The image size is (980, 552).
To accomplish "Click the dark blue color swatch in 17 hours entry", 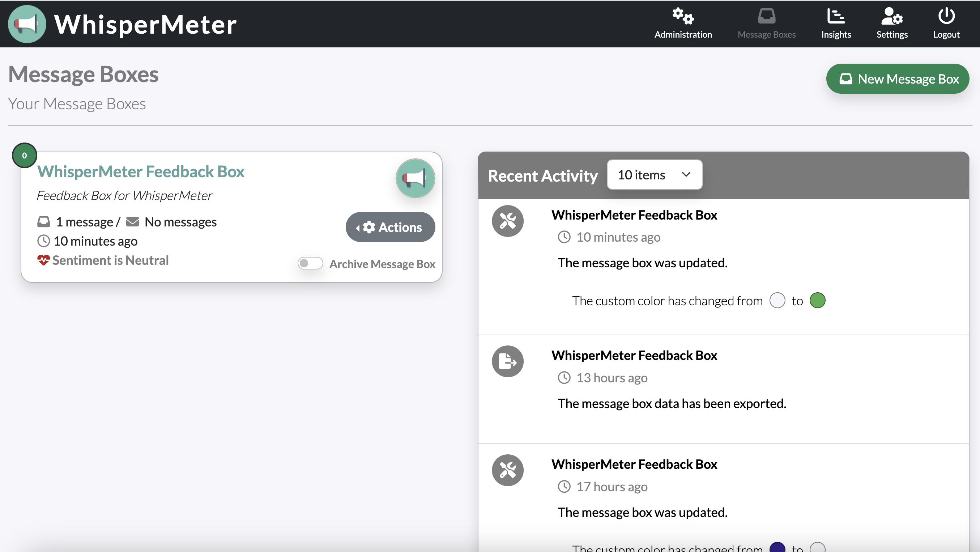I will pos(777,547).
